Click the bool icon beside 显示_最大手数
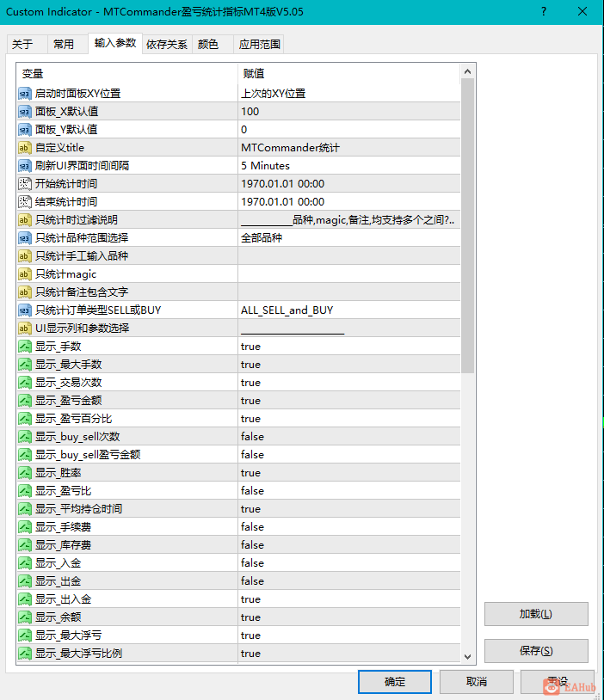The width and height of the screenshot is (604, 700). point(25,365)
